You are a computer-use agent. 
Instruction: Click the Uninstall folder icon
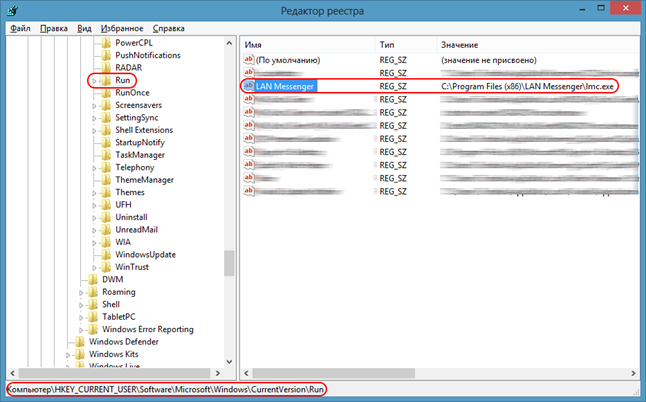106,217
